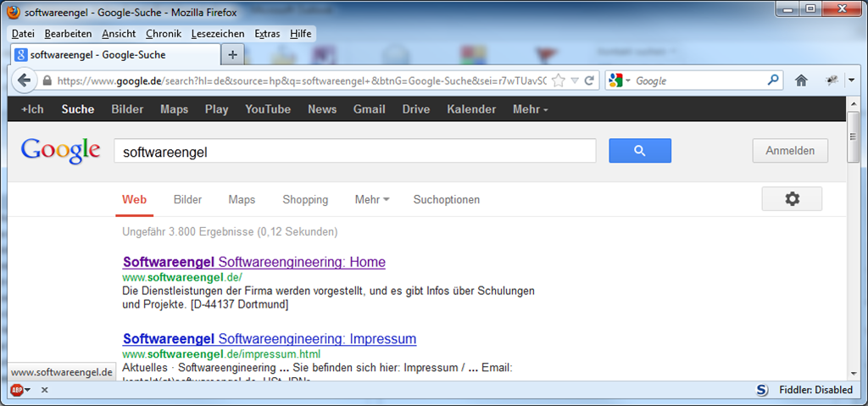Click the scrollbar up arrow
The height and width of the screenshot is (406, 868).
tap(853, 103)
